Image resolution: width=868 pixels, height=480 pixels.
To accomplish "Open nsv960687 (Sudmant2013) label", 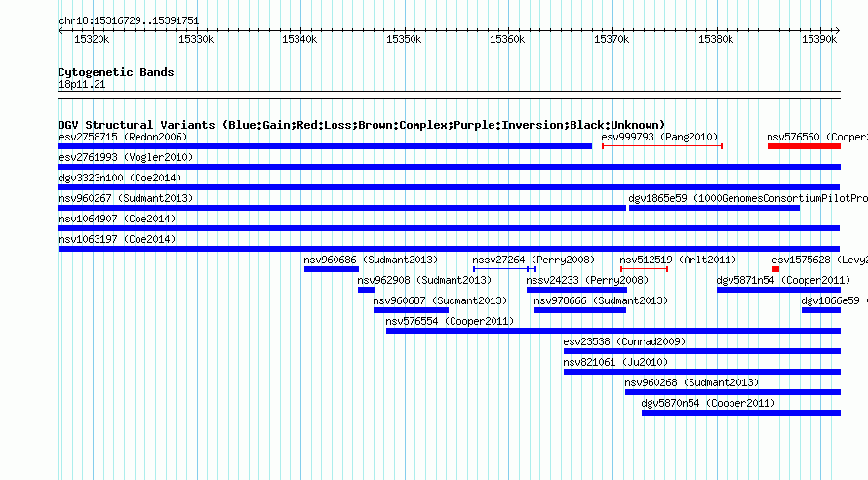I will (440, 300).
